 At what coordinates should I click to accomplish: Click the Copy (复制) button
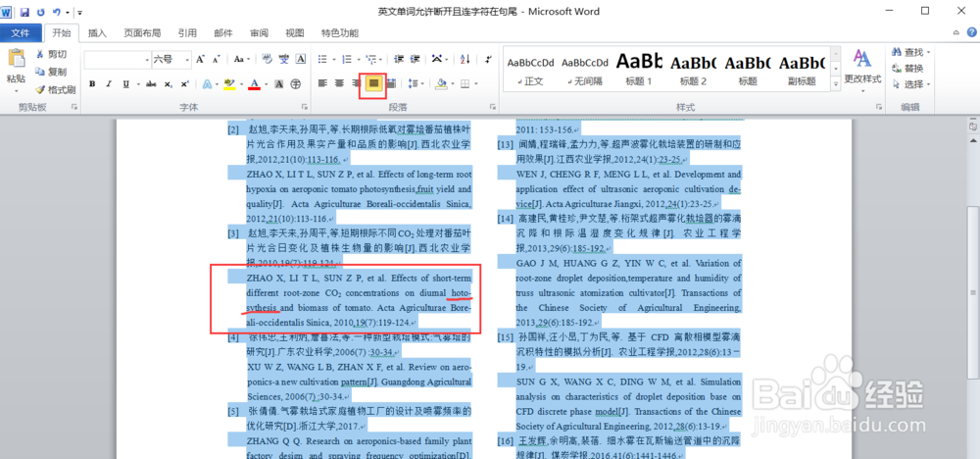click(x=51, y=72)
